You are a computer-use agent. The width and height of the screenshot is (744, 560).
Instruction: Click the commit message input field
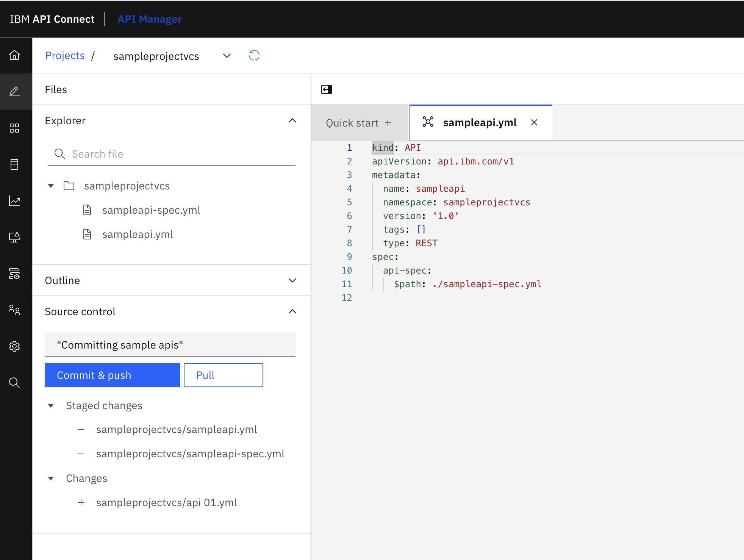170,345
